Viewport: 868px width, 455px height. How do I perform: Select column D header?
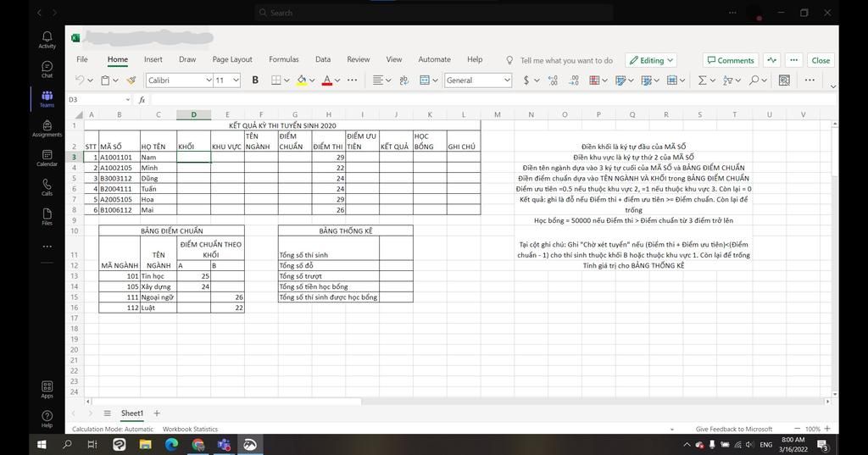click(x=194, y=114)
